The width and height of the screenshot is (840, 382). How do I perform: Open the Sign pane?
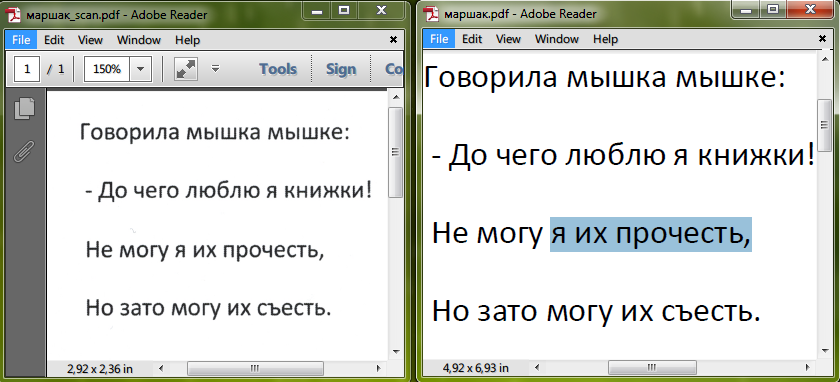[x=341, y=69]
